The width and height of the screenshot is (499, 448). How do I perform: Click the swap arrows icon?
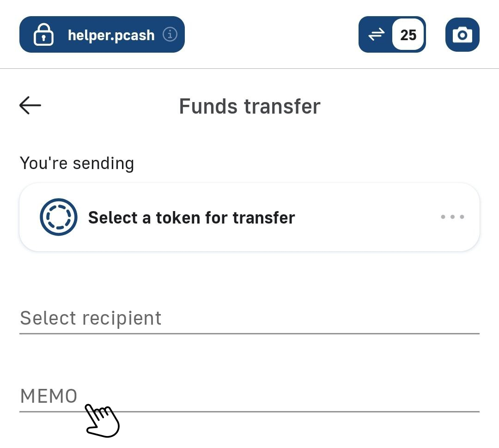point(376,35)
